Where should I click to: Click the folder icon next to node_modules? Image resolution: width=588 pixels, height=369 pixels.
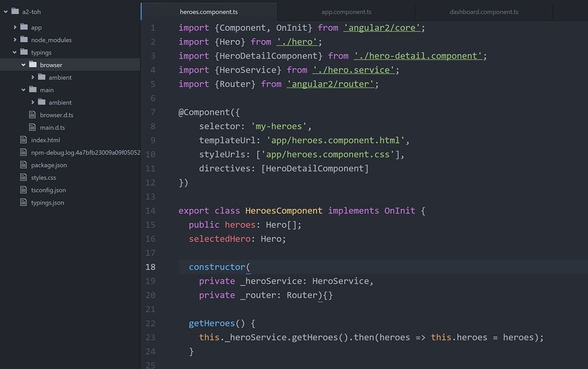(24, 40)
